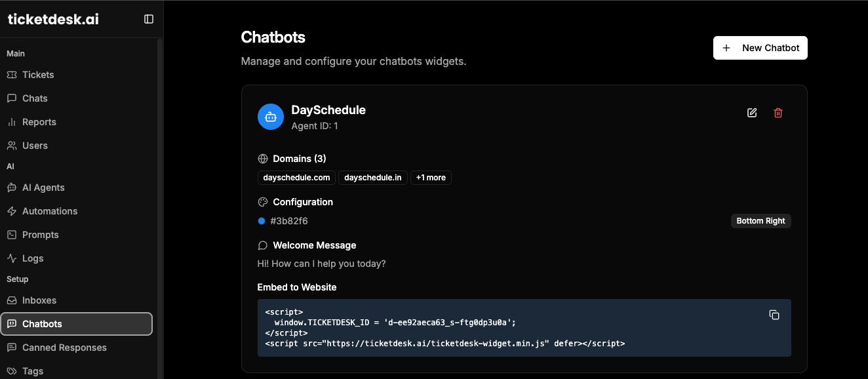Copy the embed script code
Image resolution: width=868 pixels, height=379 pixels.
[x=774, y=315]
